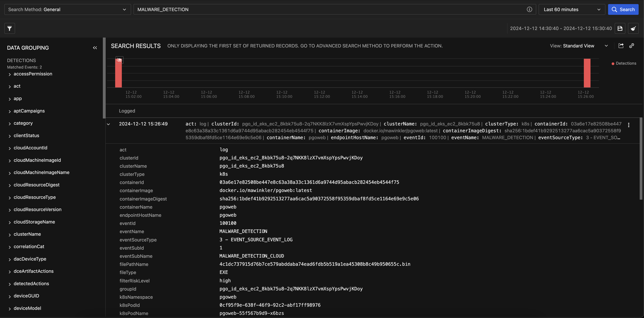This screenshot has height=318, width=644.
Task: Click the filterRiskLevel value high
Action: tap(225, 280)
